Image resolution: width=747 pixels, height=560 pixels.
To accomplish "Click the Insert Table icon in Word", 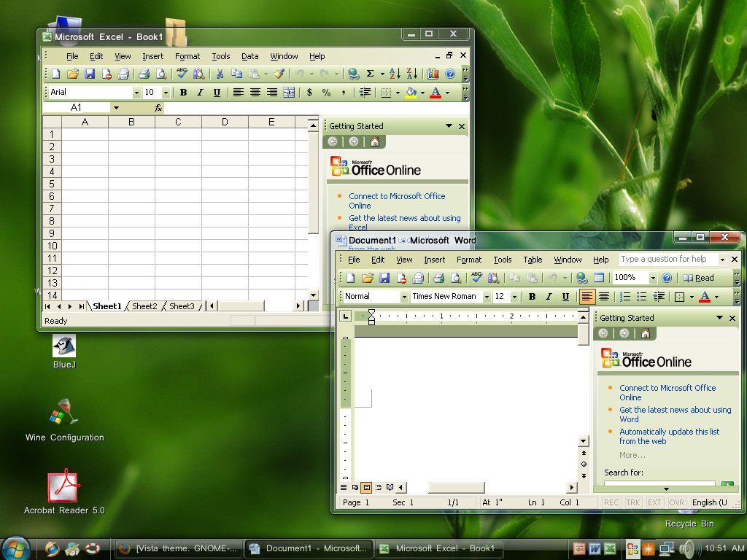I will [599, 278].
